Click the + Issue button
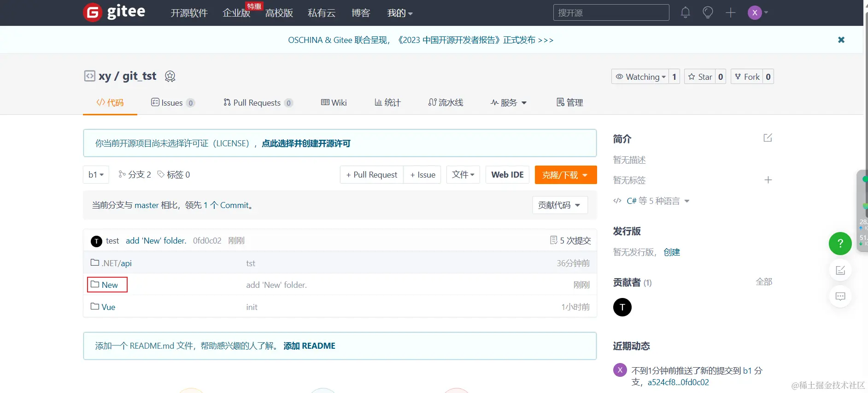 [422, 175]
